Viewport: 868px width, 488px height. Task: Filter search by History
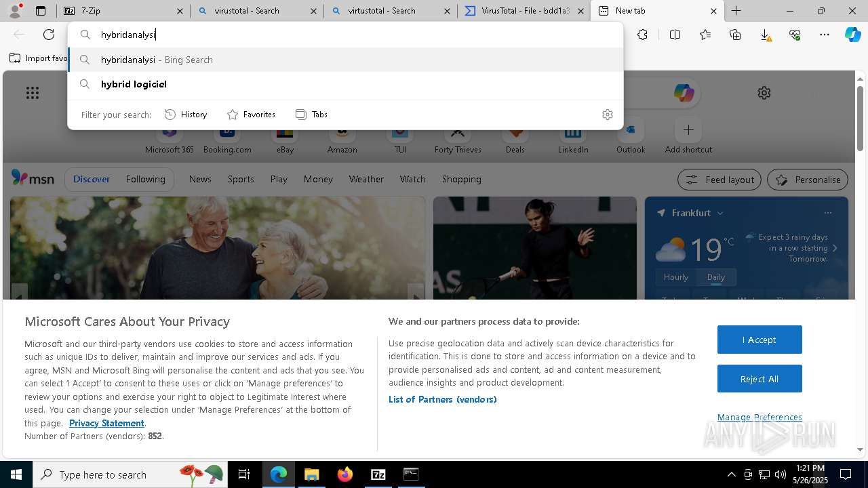tap(186, 115)
